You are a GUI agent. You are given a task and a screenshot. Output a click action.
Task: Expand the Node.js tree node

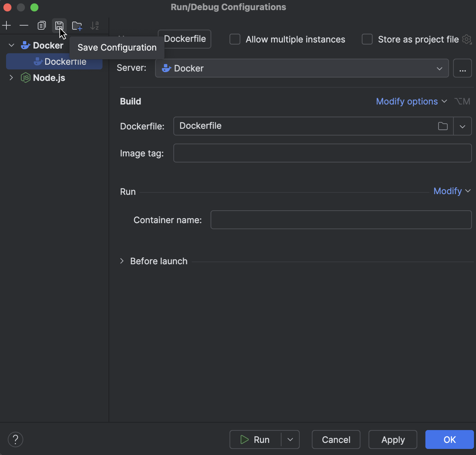click(11, 78)
